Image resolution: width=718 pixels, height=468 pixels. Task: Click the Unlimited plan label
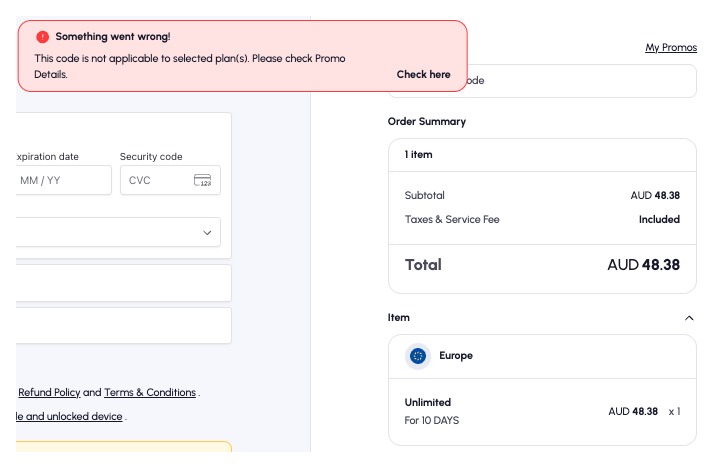click(428, 403)
